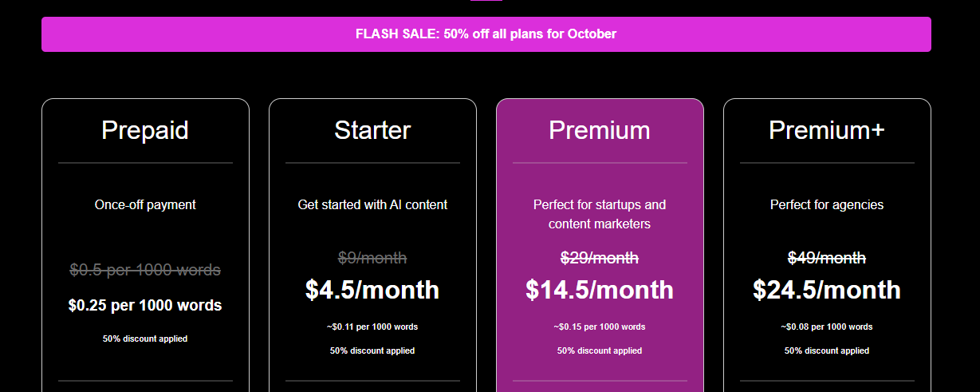Click the crossed-out $9/month price
980x392 pixels.
[x=372, y=258]
